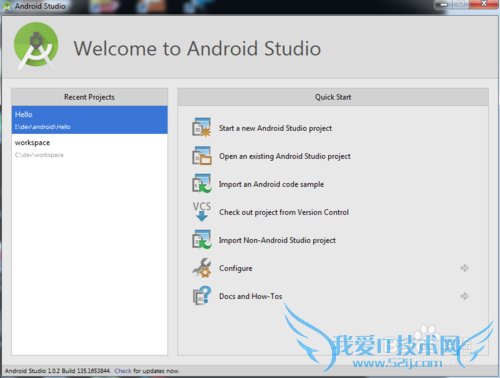
Task: Expand the Docs and How-Tos arrow
Action: tap(464, 296)
